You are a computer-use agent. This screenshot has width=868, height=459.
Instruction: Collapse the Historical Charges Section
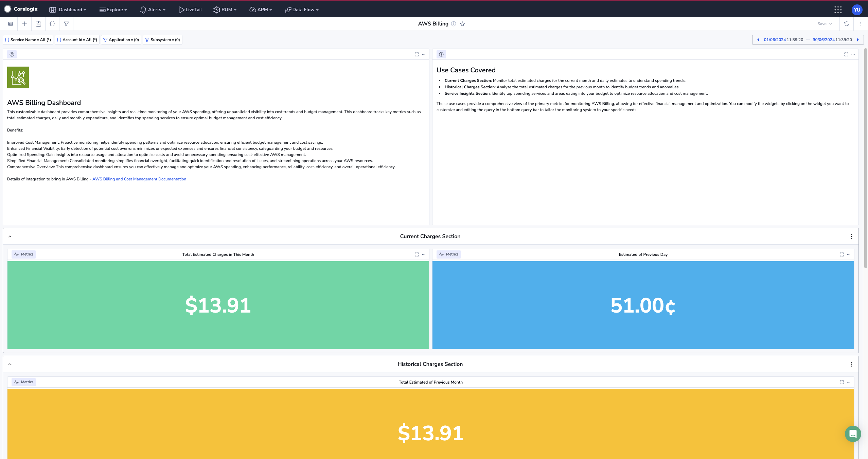pos(10,364)
